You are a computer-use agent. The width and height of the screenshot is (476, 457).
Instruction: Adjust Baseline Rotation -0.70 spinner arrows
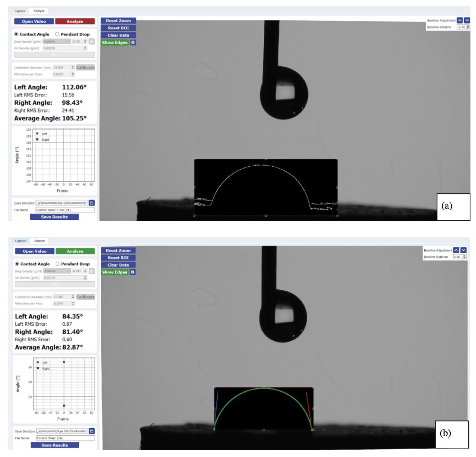click(x=468, y=27)
